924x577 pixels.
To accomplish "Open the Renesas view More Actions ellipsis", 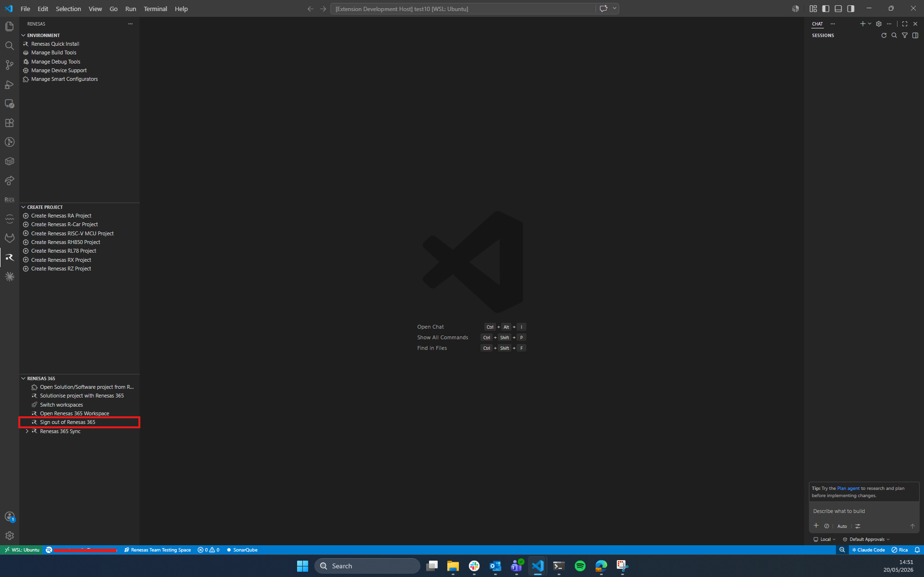I will (130, 24).
